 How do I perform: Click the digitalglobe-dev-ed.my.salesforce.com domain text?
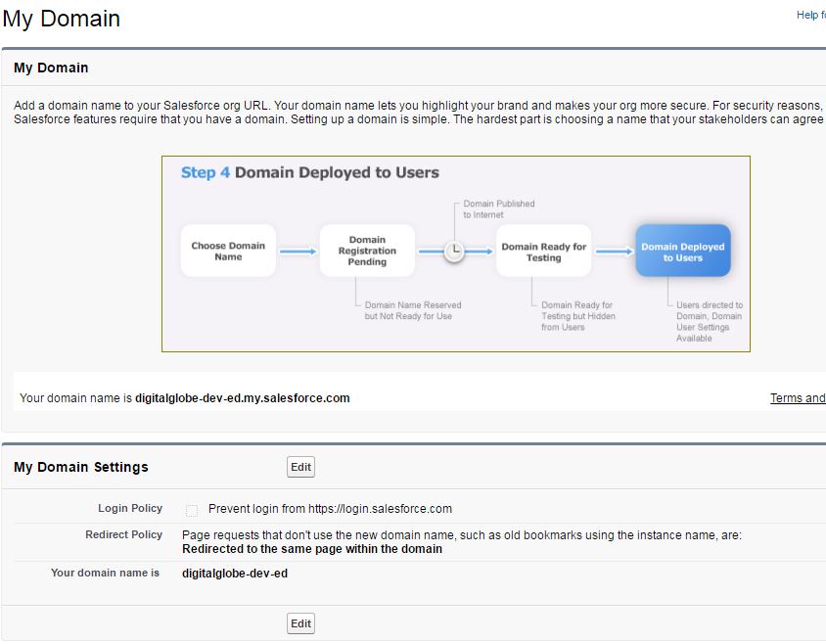(x=242, y=398)
